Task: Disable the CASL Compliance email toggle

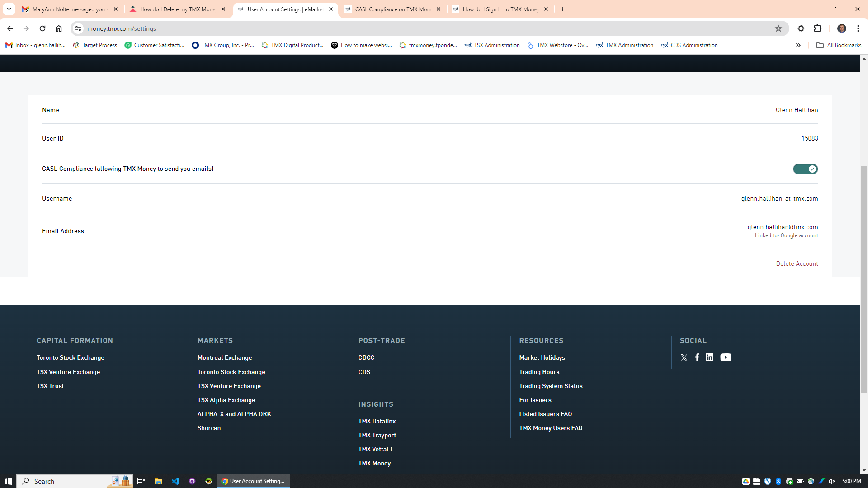Action: pyautogui.click(x=805, y=169)
